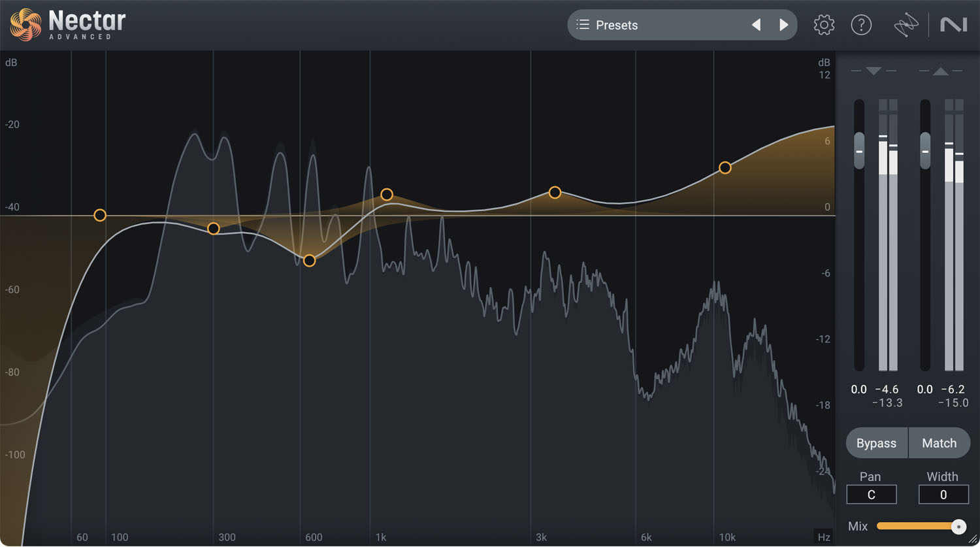
Task: Click the output gain fader handle
Action: [925, 151]
